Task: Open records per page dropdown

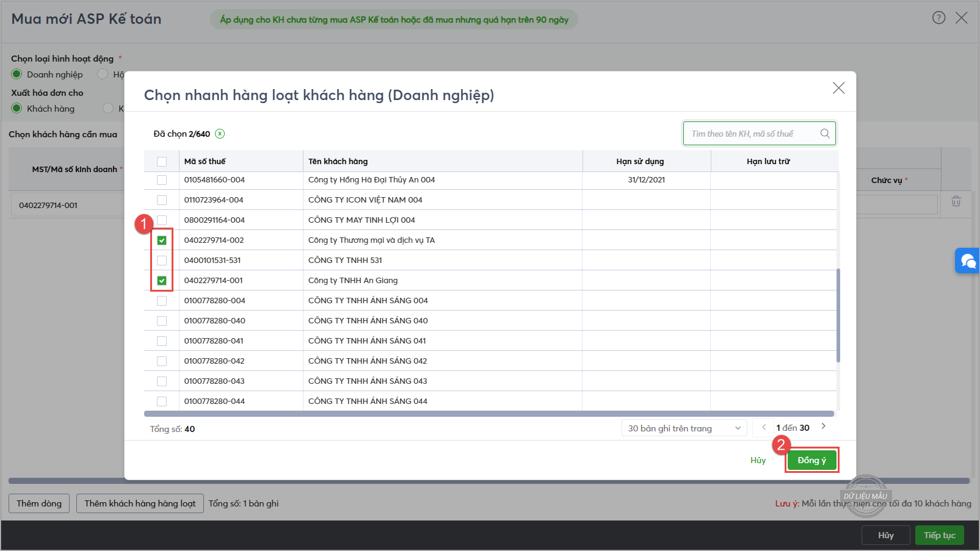Action: tap(684, 428)
